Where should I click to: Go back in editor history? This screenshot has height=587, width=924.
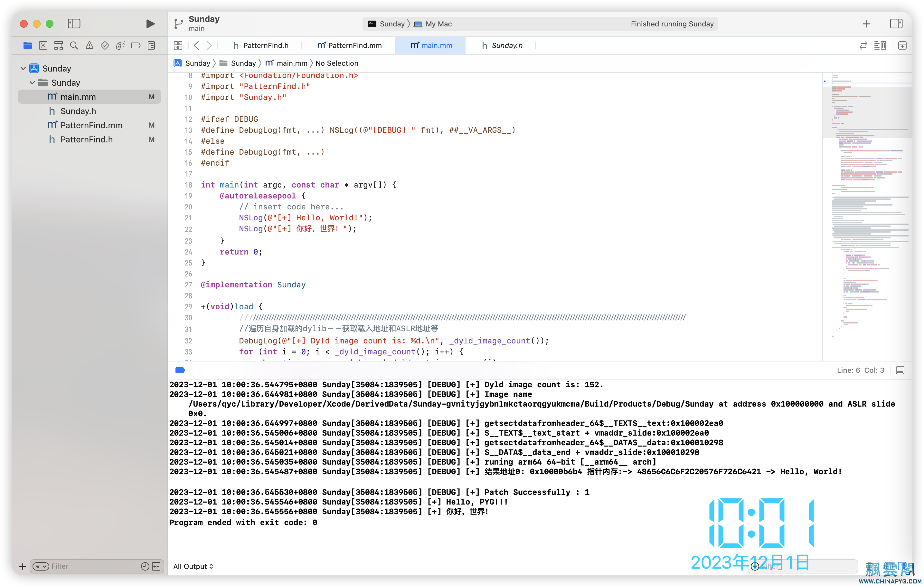tap(196, 45)
